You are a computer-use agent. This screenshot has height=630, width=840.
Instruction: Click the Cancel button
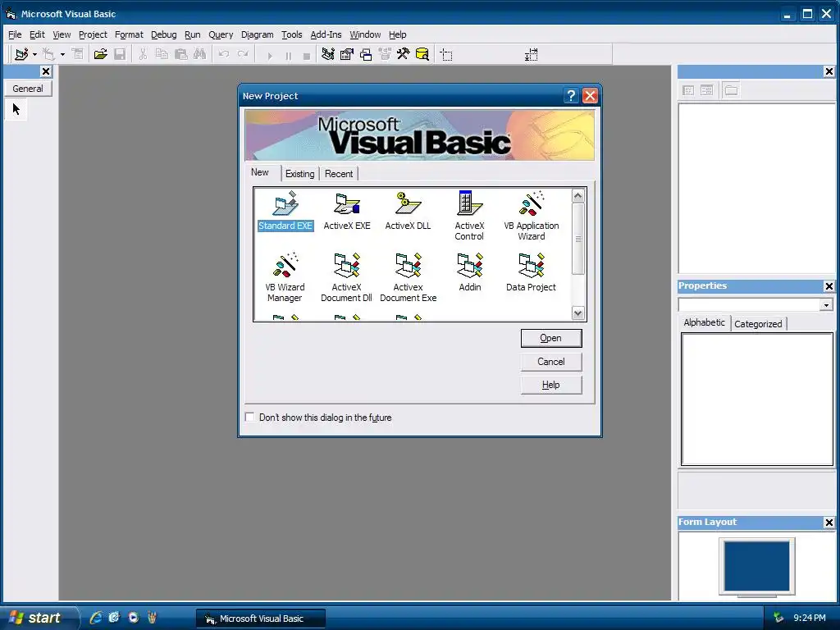click(x=550, y=362)
